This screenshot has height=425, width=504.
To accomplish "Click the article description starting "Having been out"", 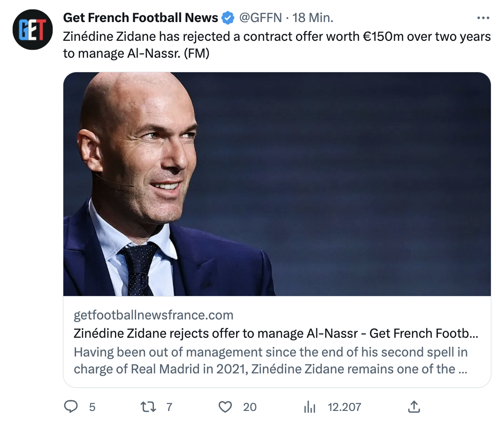I will point(270,360).
